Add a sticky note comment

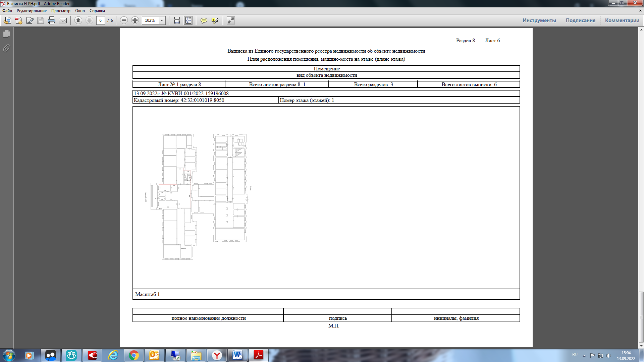tap(204, 20)
